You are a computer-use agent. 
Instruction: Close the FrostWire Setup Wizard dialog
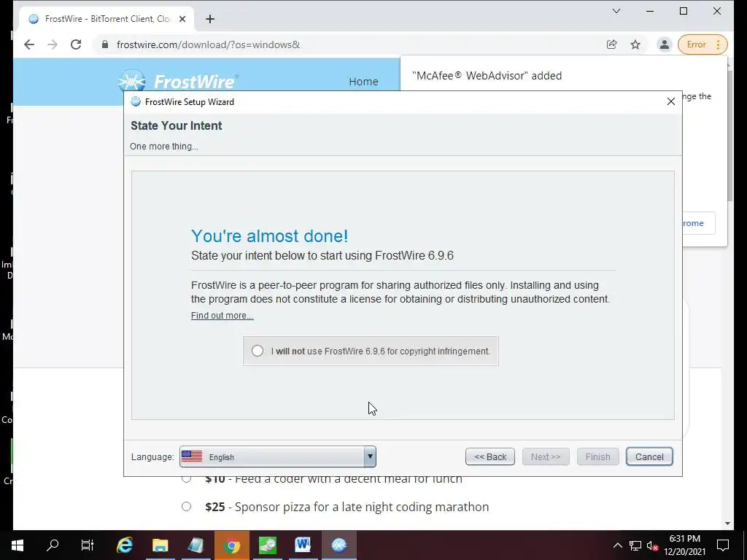point(671,101)
